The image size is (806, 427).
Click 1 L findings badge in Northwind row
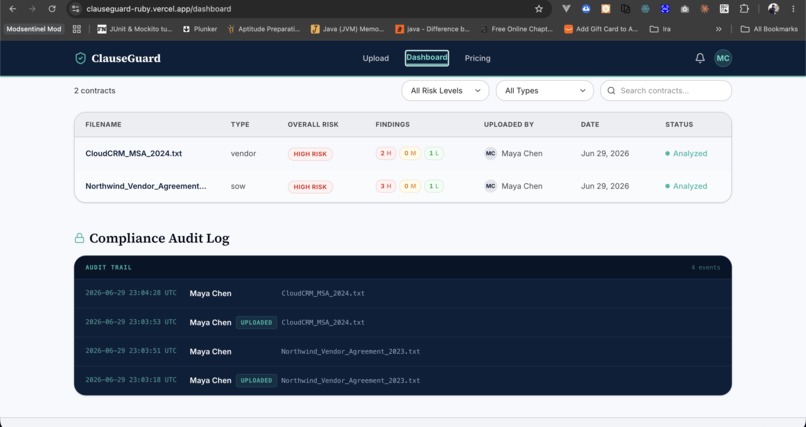coord(434,186)
